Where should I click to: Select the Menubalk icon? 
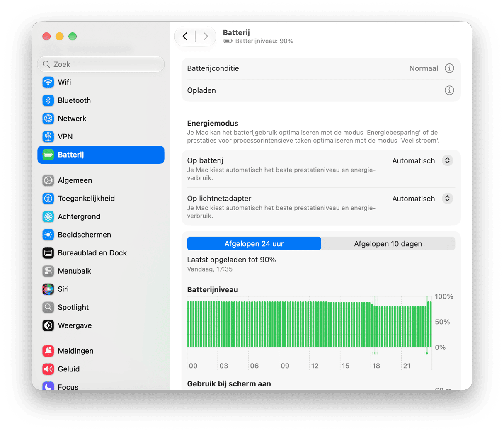coord(48,271)
